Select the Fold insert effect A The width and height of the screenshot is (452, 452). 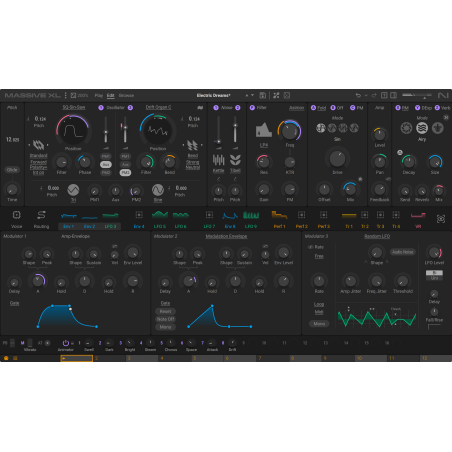click(x=318, y=108)
